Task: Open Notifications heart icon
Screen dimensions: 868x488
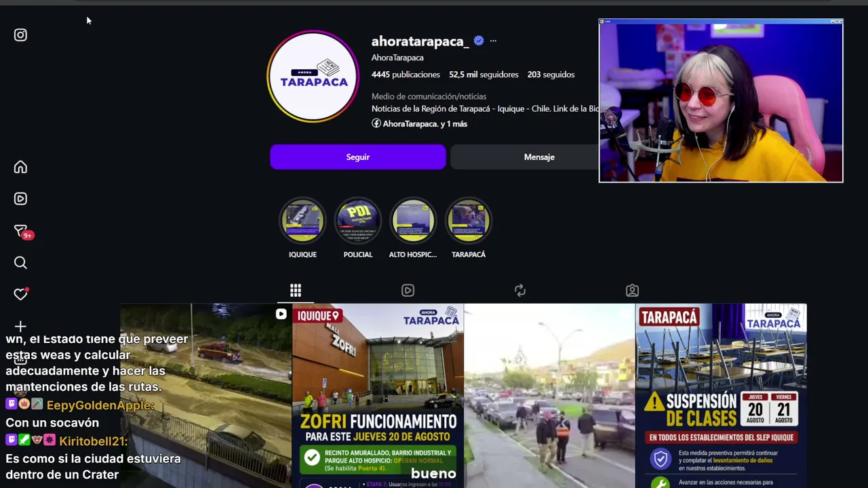Action: [20, 294]
